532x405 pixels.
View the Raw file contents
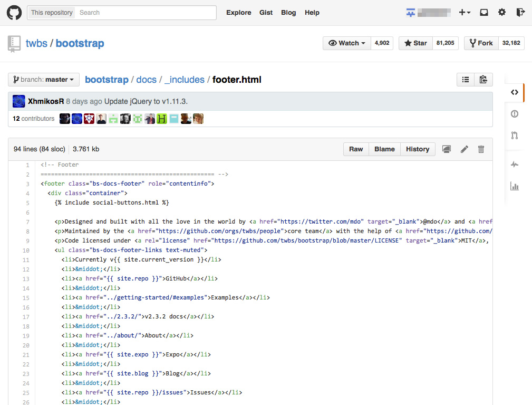[x=356, y=149]
